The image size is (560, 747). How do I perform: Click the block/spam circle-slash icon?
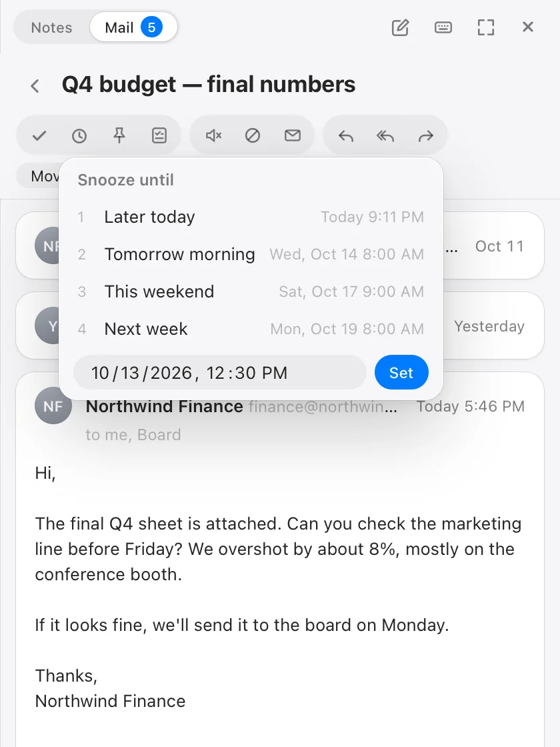click(x=253, y=136)
